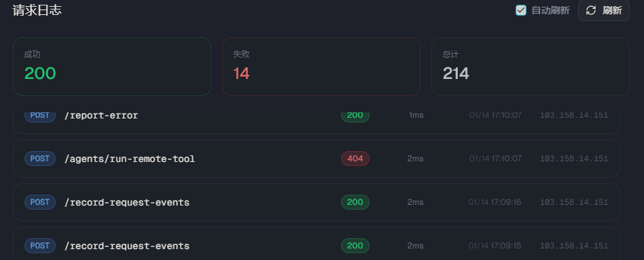Click the 200 badge on /report-error row
Screen dimensions: 644x260
355,116
